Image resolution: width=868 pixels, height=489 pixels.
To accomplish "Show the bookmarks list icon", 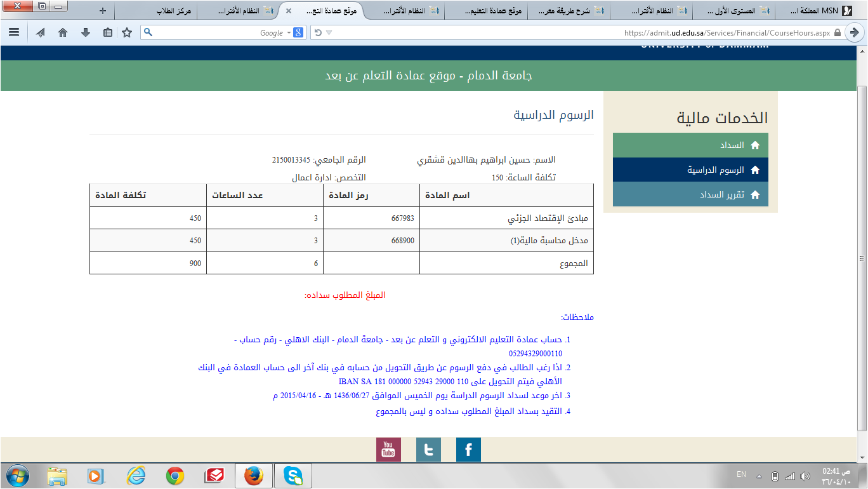I will 107,32.
